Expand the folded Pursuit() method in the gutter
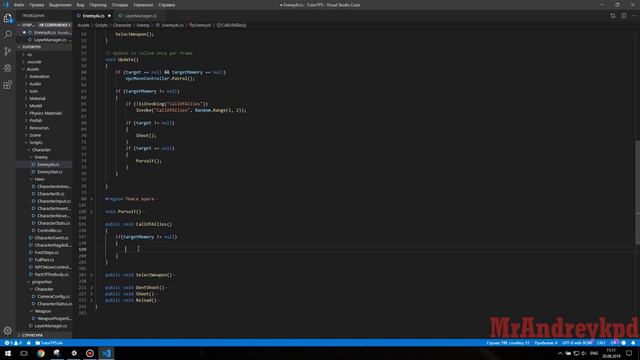Screen dimensions: 640x360 point(91,211)
